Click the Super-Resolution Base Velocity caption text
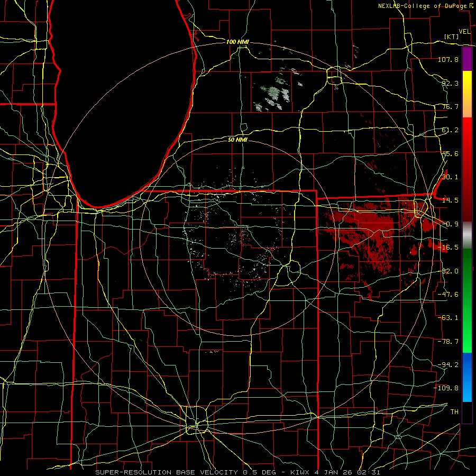The image size is (476, 476). [237, 472]
